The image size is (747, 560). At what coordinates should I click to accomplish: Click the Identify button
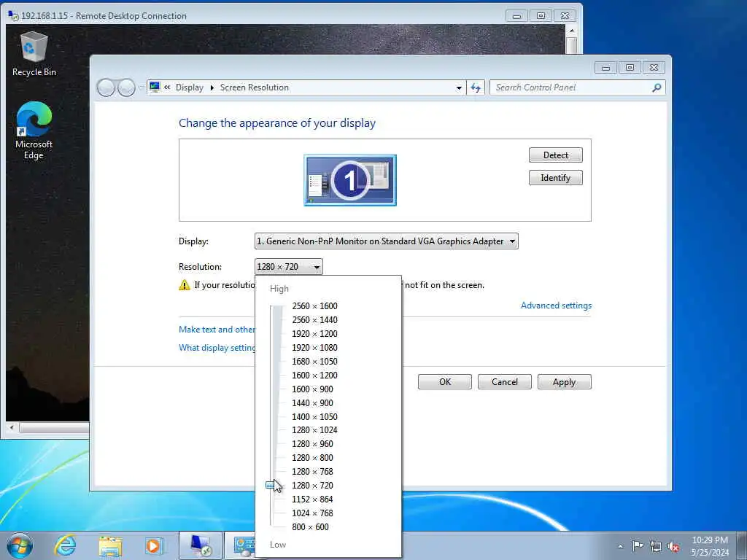555,178
